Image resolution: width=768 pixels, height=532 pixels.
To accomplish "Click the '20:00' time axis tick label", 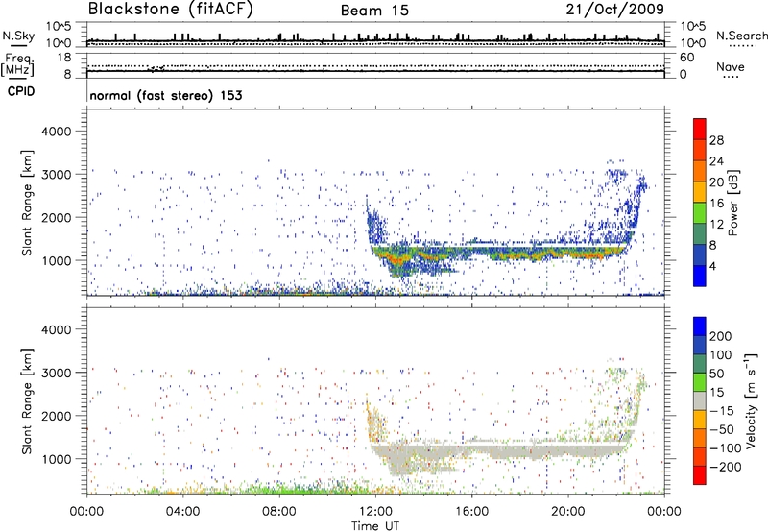I will pyautogui.click(x=567, y=512).
